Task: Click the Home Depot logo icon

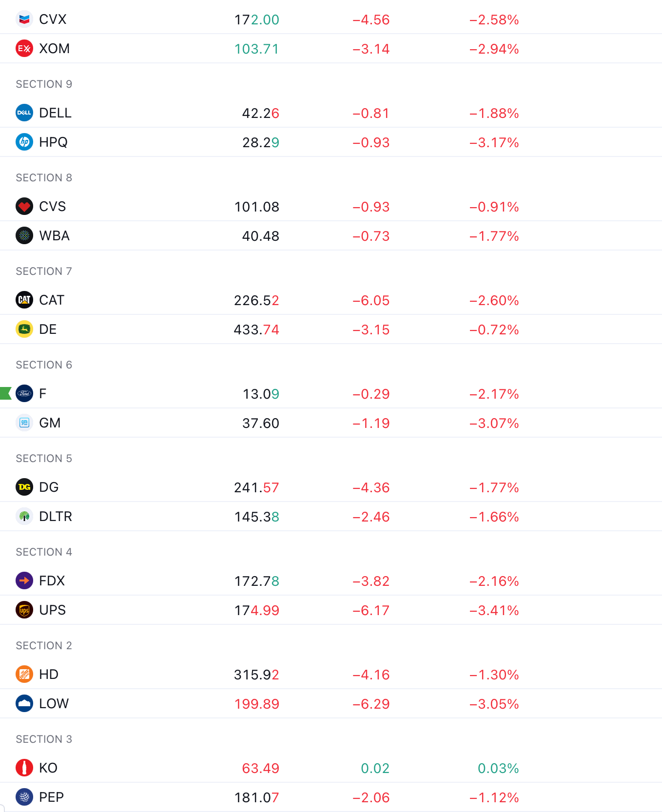Action: (24, 675)
